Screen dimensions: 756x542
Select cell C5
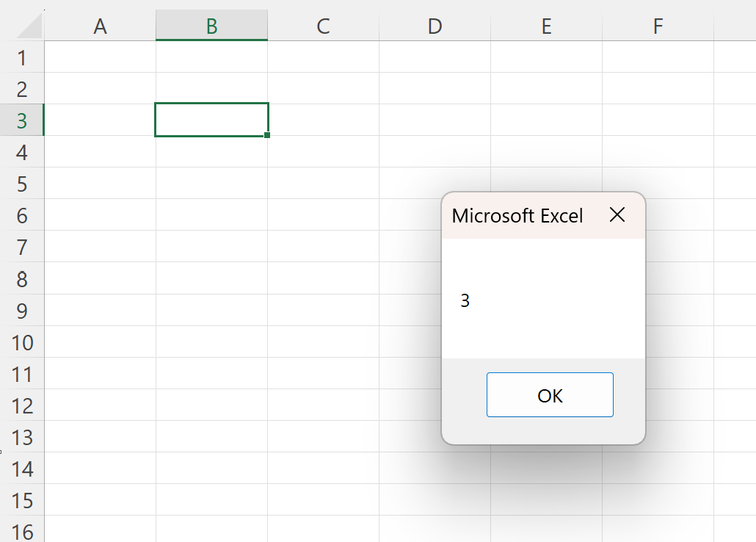[x=323, y=183]
